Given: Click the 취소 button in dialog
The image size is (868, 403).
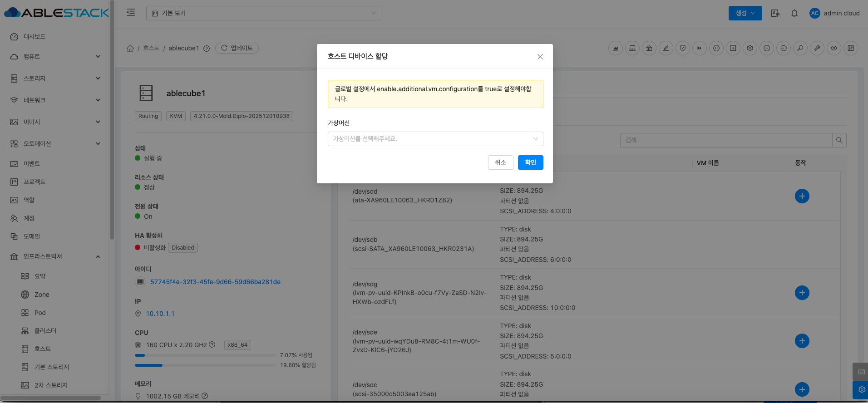Looking at the screenshot, I should click(500, 162).
